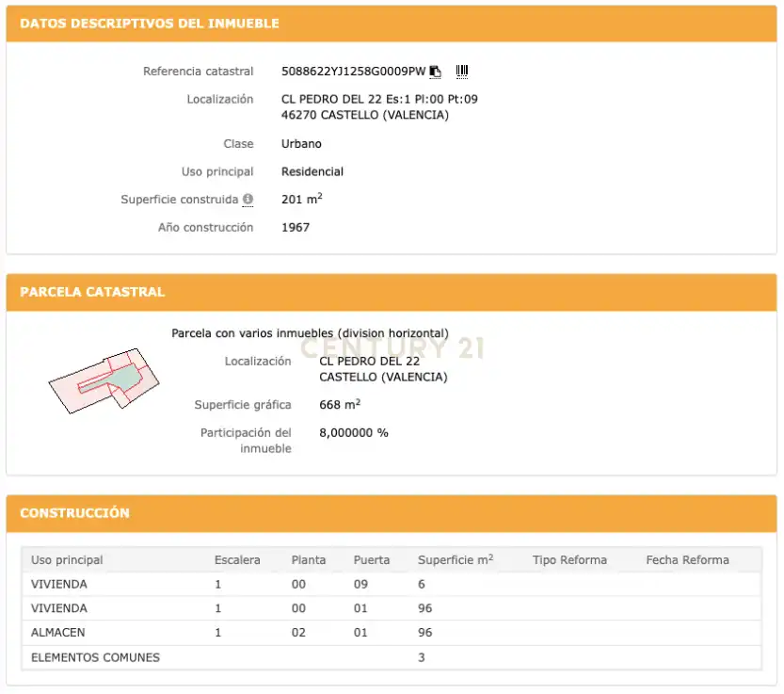Viewport: 784px width, 694px height.
Task: Click surface value 3 for ELEMENTOS COMUNES
Action: tap(422, 657)
